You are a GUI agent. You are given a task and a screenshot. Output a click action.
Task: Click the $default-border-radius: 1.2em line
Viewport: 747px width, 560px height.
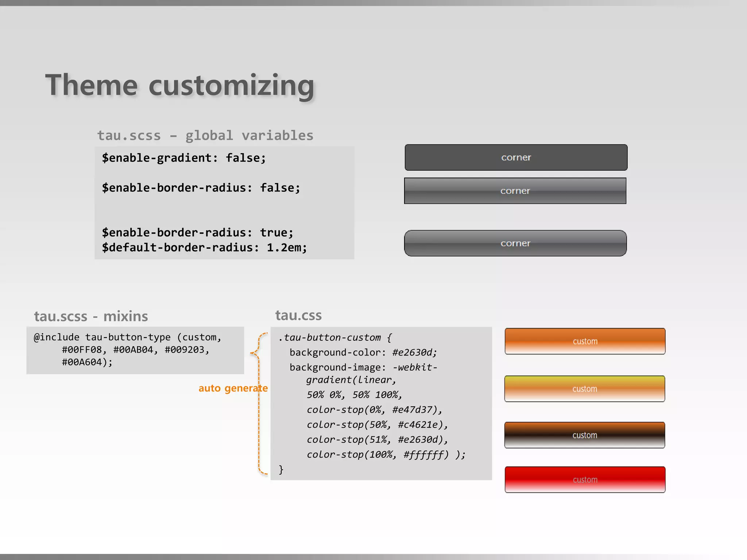point(204,248)
